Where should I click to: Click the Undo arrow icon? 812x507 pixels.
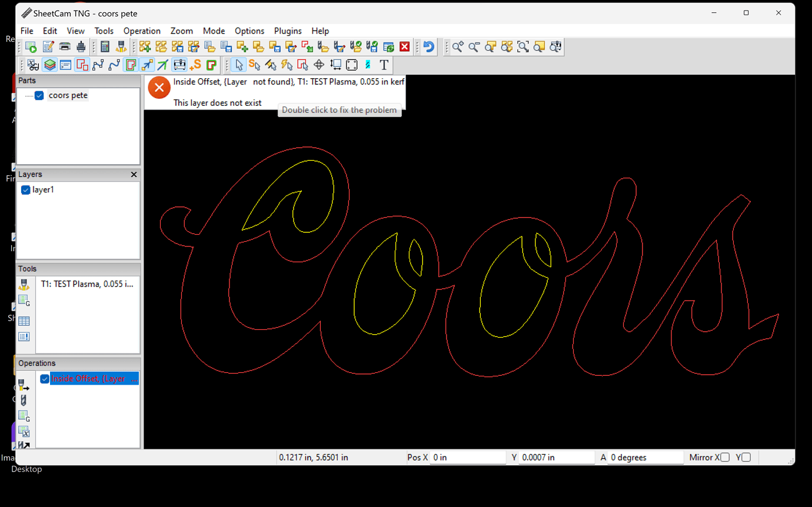[429, 47]
